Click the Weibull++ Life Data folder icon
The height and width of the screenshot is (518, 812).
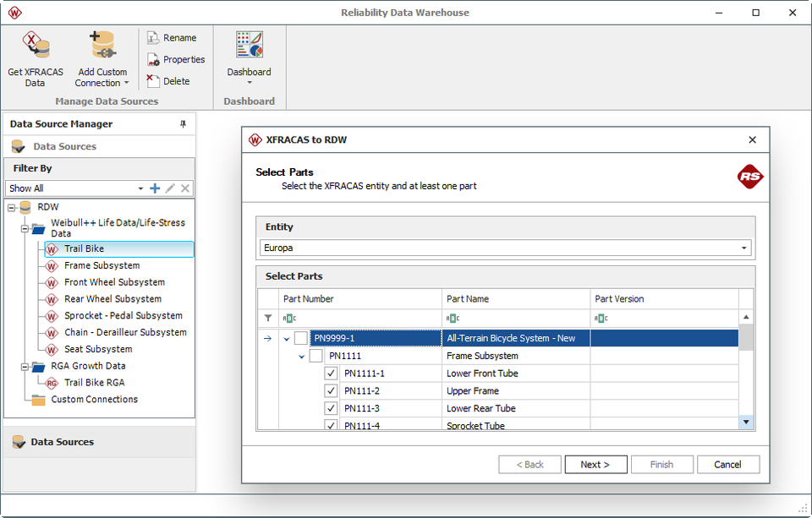click(x=38, y=228)
